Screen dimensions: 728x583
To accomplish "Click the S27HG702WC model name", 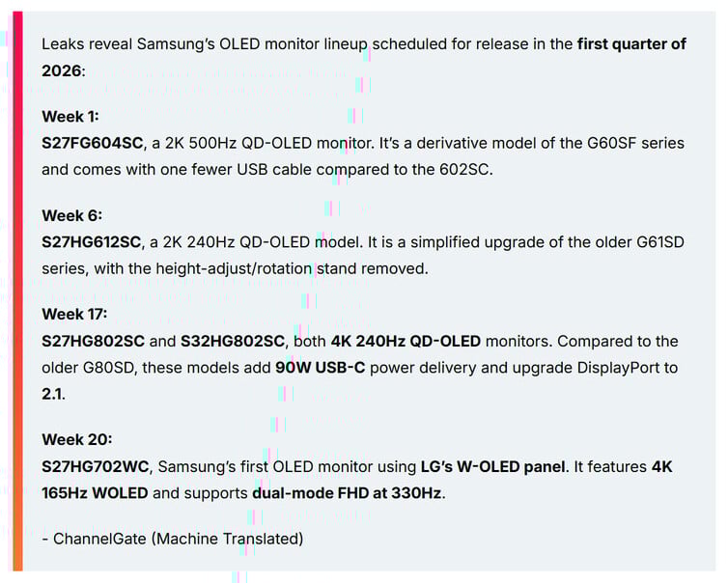I will pyautogui.click(x=96, y=467).
